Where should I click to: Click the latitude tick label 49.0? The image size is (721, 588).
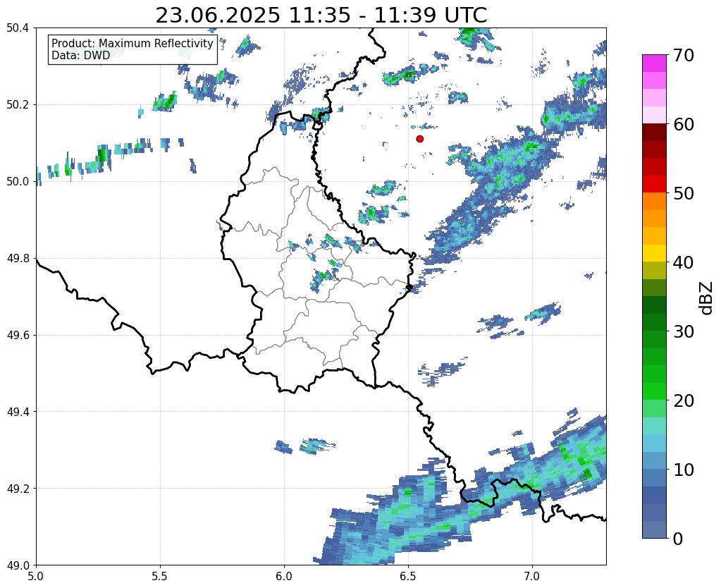(18, 565)
